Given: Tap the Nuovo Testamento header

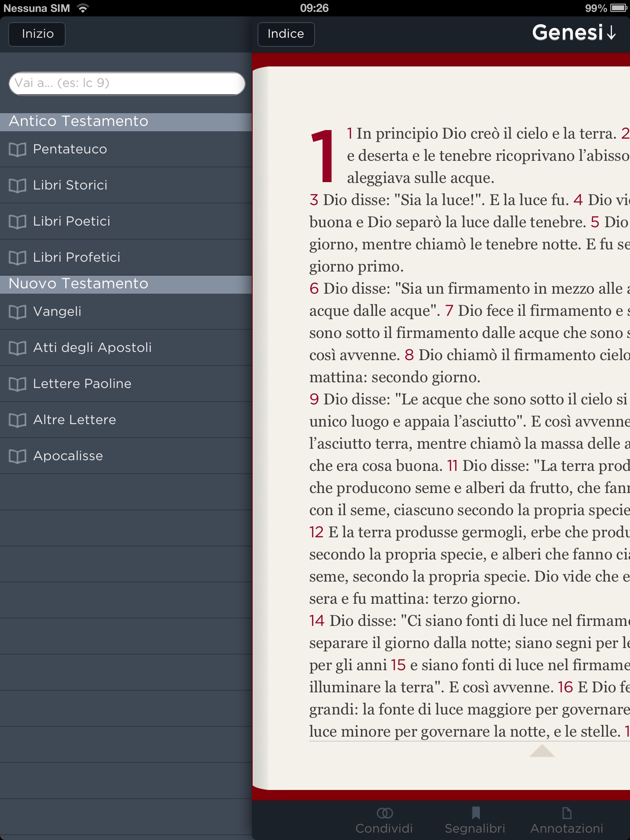Looking at the screenshot, I should click(126, 284).
